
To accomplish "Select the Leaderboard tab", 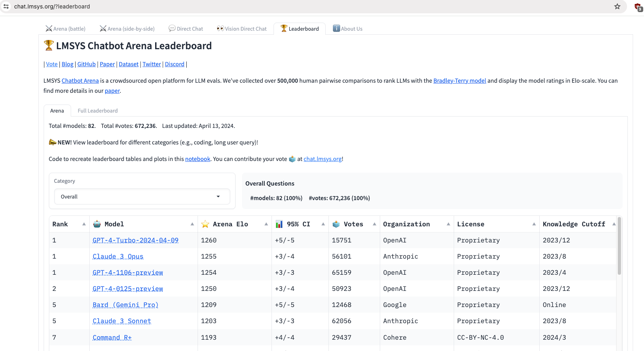I will coord(300,29).
